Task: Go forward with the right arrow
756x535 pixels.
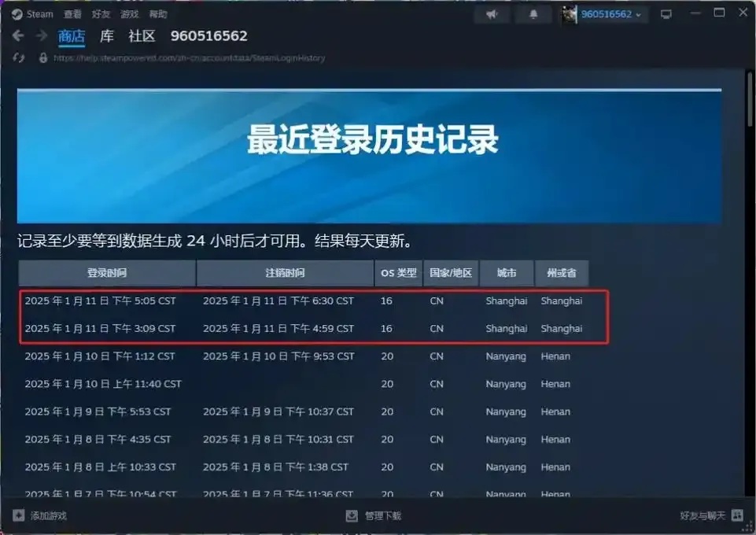Action: [42, 35]
